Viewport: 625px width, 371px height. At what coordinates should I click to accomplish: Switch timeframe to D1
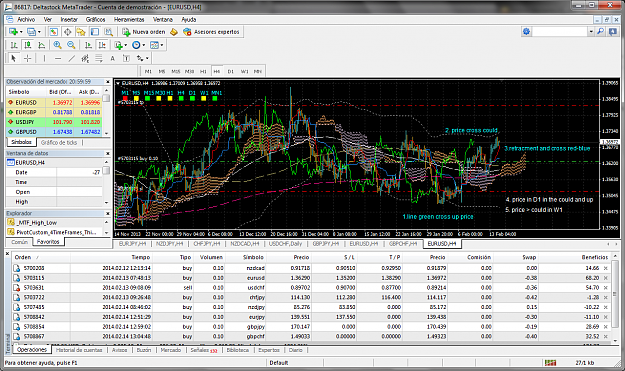[230, 71]
